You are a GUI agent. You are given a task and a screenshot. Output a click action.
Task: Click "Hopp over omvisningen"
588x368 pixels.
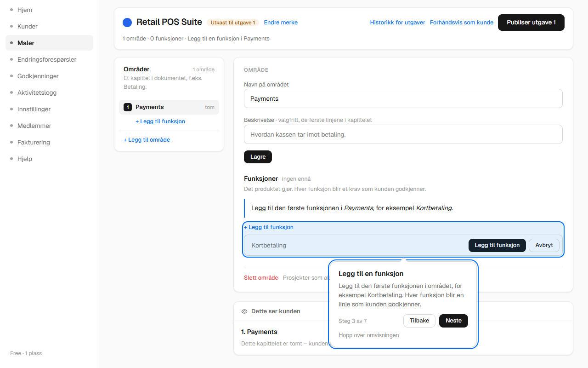[x=369, y=335]
